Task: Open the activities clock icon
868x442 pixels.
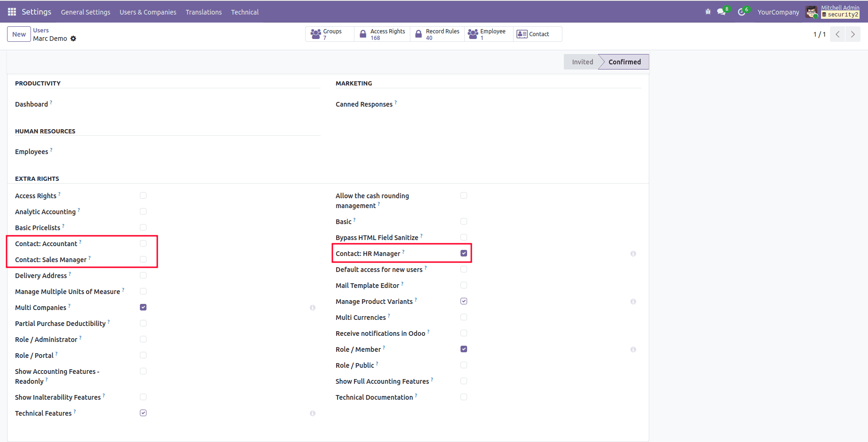Action: (x=742, y=12)
